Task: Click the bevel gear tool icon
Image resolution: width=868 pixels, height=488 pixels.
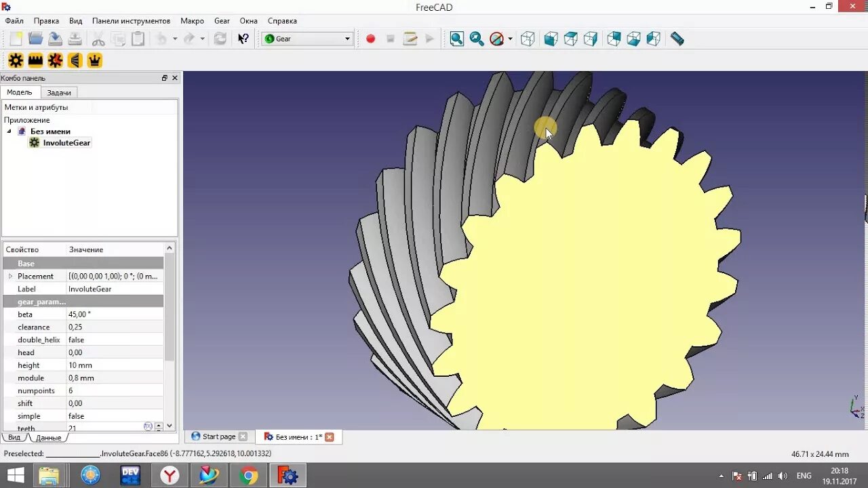Action: click(x=75, y=60)
